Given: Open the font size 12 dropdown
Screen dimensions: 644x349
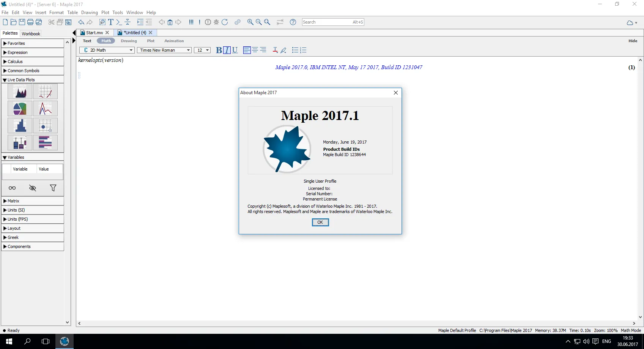Looking at the screenshot, I should 202,50.
